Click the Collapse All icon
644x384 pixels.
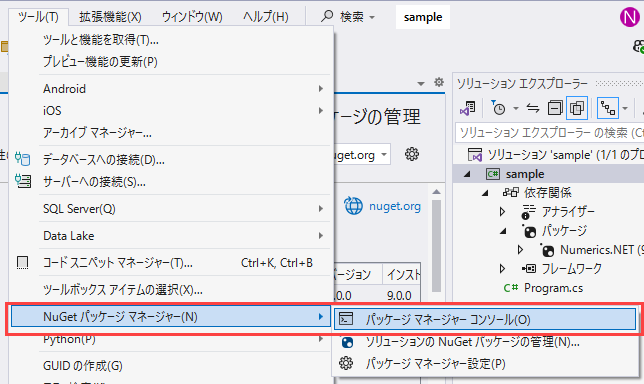click(555, 108)
